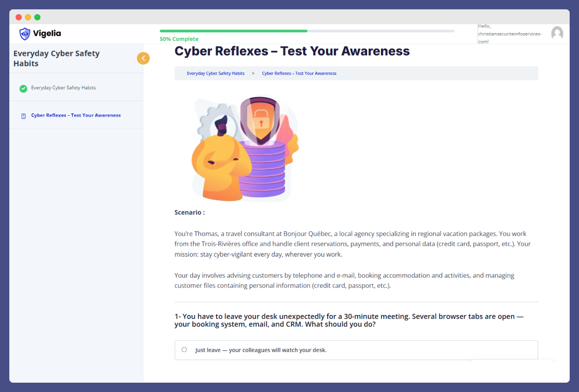Open the user profile avatar

557,33
